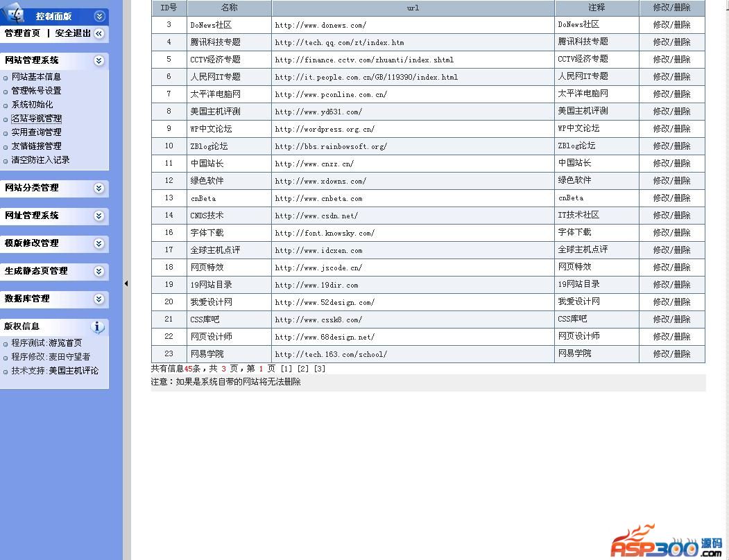Open 管理帐号设置 menu item
Viewport: 729px width, 560px height.
36,91
